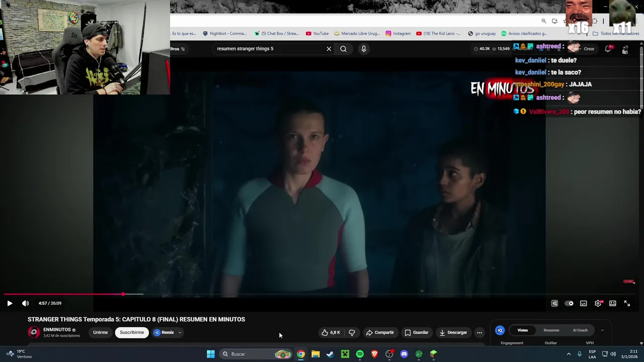Subscribe using the Suscribirme button
644x362 pixels.
pos(132,332)
